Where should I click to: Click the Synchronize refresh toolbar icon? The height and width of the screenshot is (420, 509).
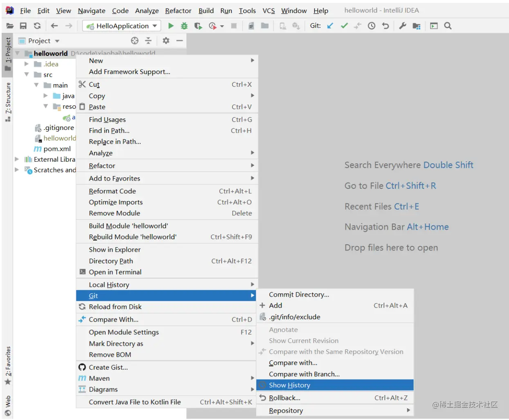[x=37, y=26]
